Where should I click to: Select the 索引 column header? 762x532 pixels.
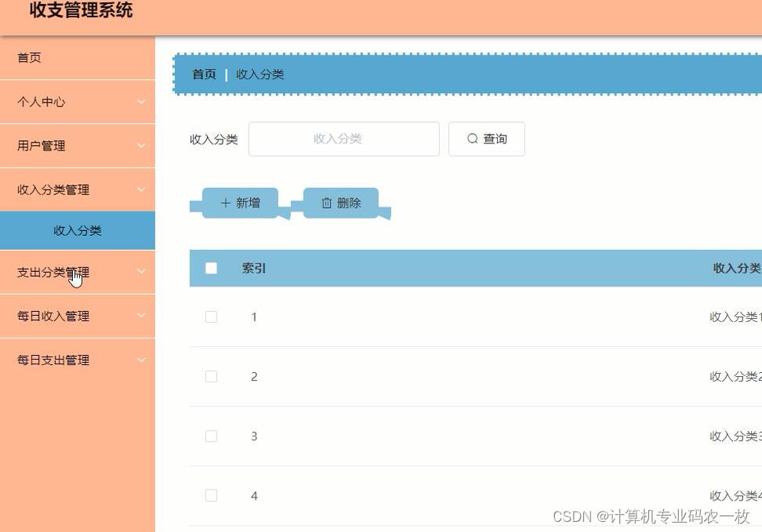pyautogui.click(x=253, y=268)
